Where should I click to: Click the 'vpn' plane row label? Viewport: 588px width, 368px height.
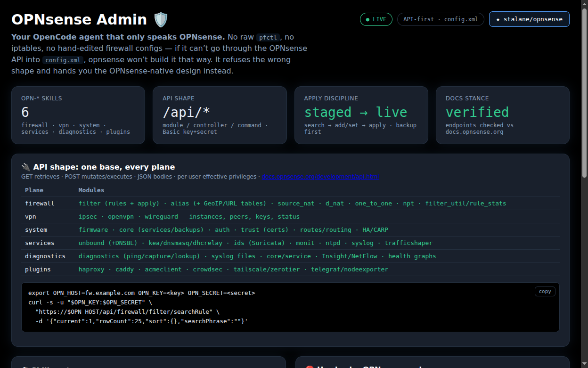tap(31, 216)
